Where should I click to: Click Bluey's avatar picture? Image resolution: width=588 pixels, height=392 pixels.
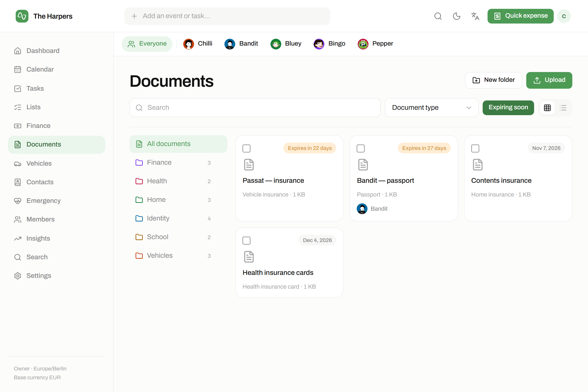[276, 44]
